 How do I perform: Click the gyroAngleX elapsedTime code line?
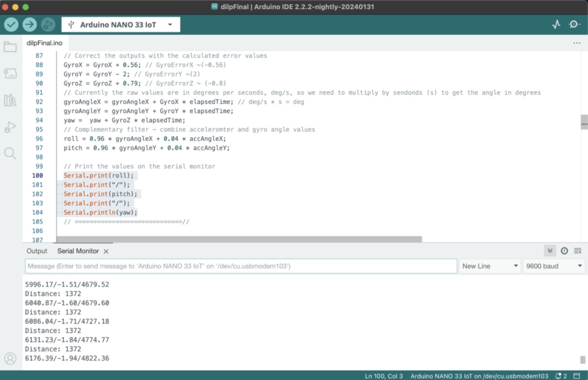[x=184, y=102]
